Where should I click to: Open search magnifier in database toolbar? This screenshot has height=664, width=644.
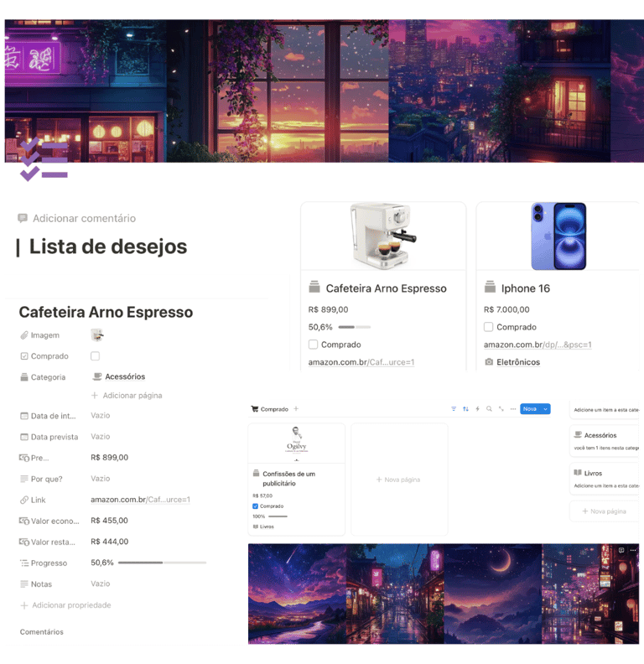(489, 409)
